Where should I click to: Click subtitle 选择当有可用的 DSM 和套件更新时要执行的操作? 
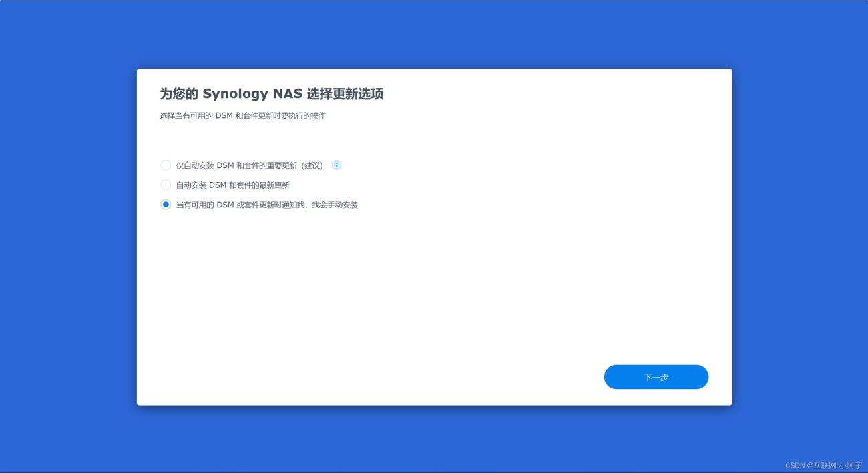243,116
